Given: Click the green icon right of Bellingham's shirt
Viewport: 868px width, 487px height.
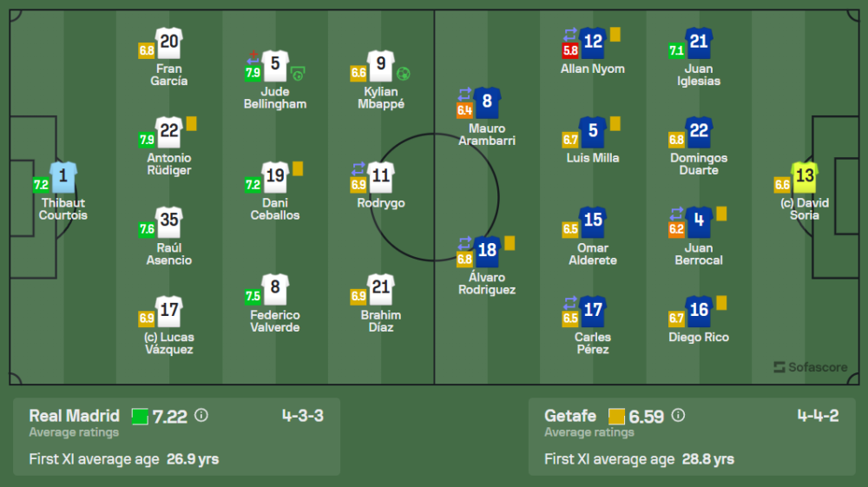Looking at the screenshot, I should (298, 73).
